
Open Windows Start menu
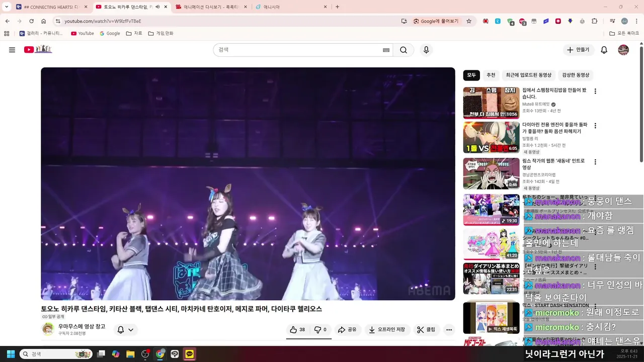coord(11,354)
